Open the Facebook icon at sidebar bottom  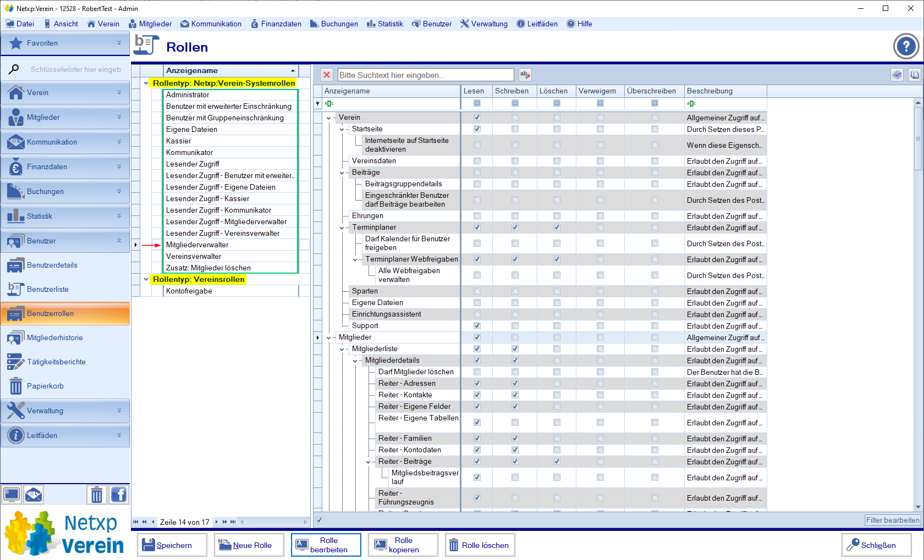click(119, 495)
